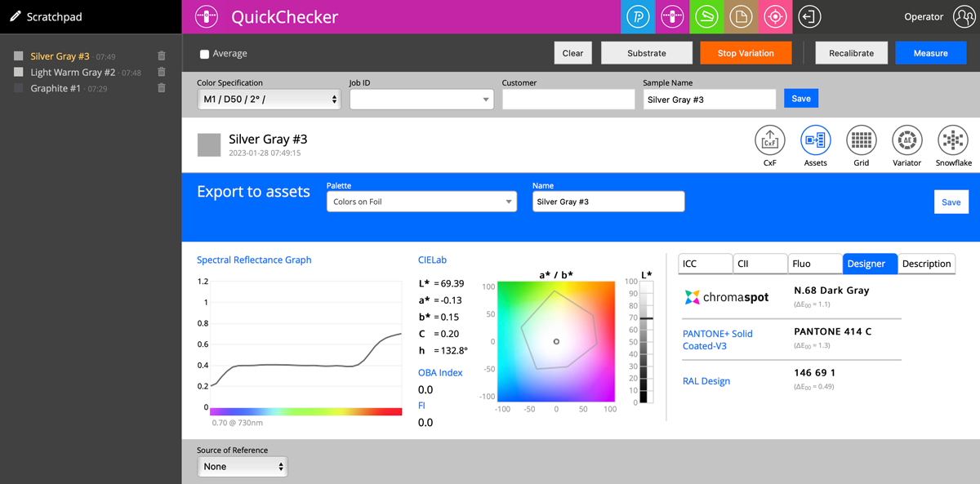The height and width of the screenshot is (484, 980).
Task: Click the chromaspot logo
Action: [726, 297]
